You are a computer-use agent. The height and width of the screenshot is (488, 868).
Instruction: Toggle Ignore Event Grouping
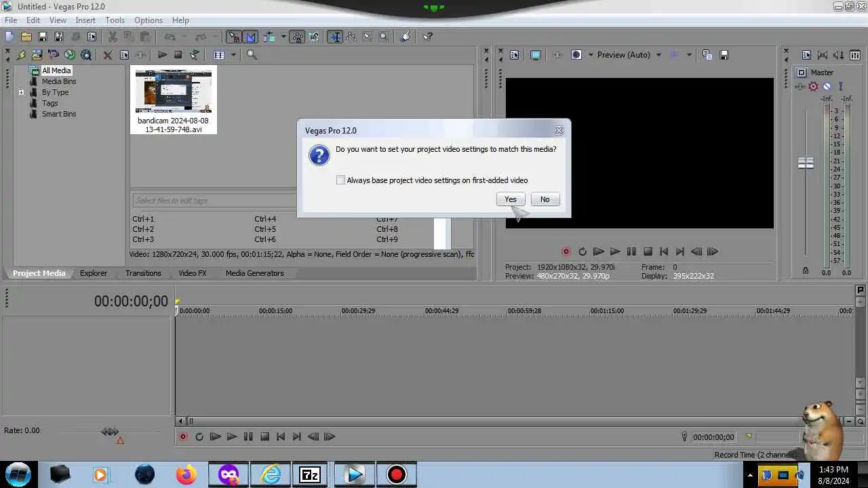[x=314, y=37]
